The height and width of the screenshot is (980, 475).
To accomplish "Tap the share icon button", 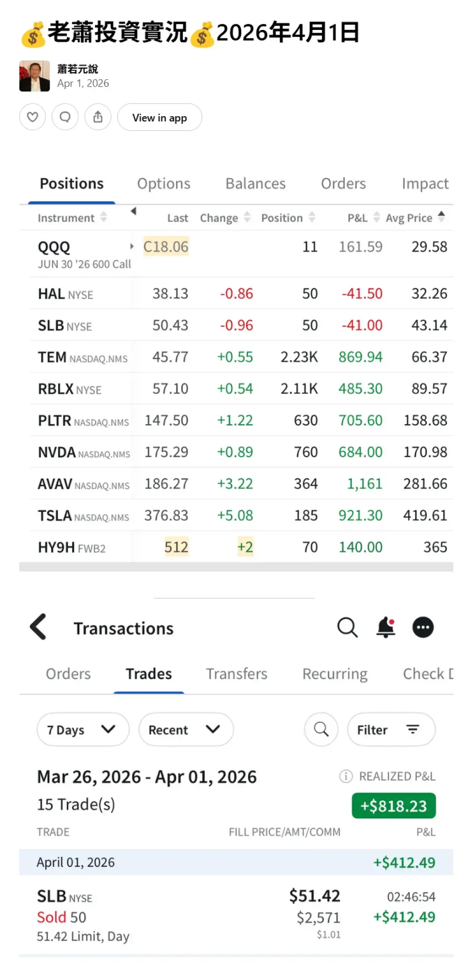I will tap(98, 117).
